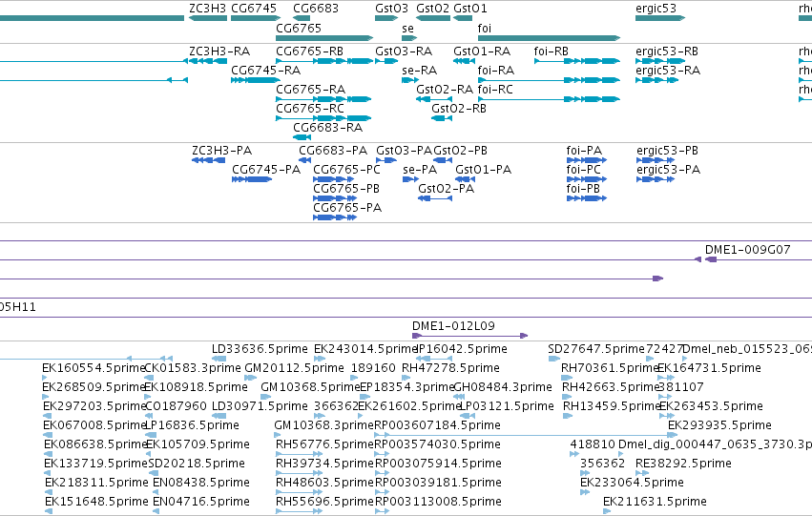Image resolution: width=812 pixels, height=516 pixels.
Task: Open the LD33636.5prime EST label
Action: (x=260, y=349)
